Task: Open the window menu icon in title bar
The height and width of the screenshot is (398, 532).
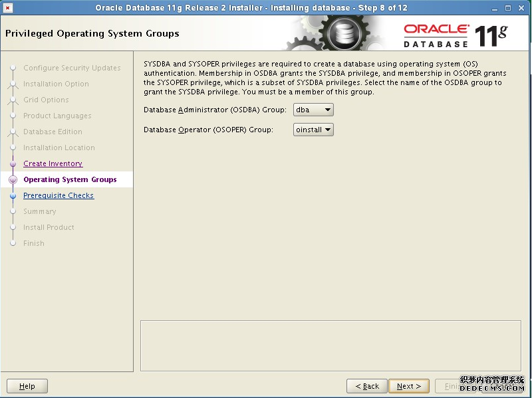Action: (x=8, y=8)
